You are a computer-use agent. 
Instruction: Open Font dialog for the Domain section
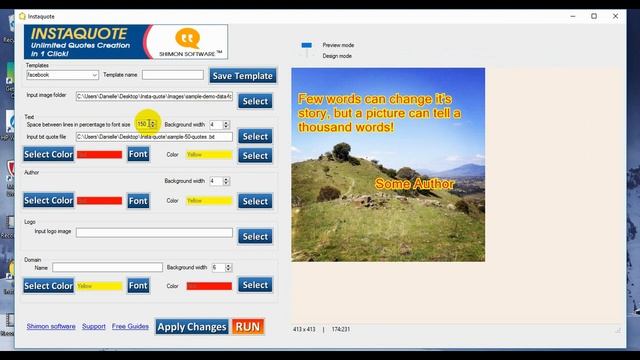click(138, 285)
